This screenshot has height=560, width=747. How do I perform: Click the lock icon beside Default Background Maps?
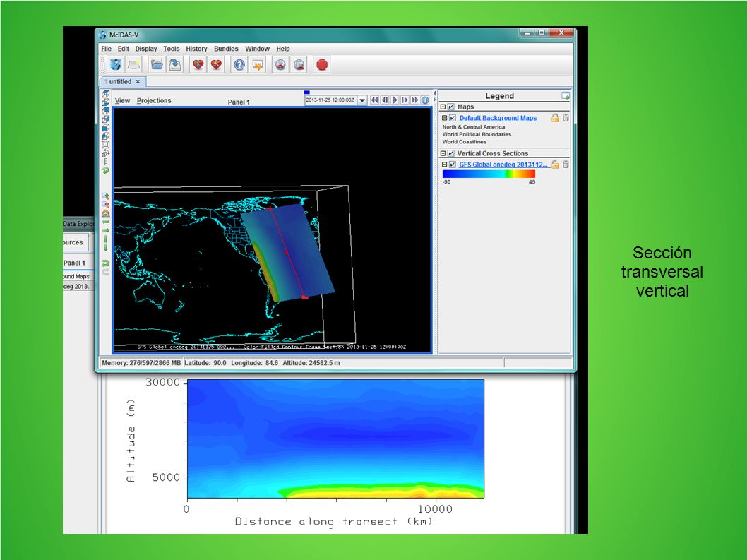click(555, 118)
